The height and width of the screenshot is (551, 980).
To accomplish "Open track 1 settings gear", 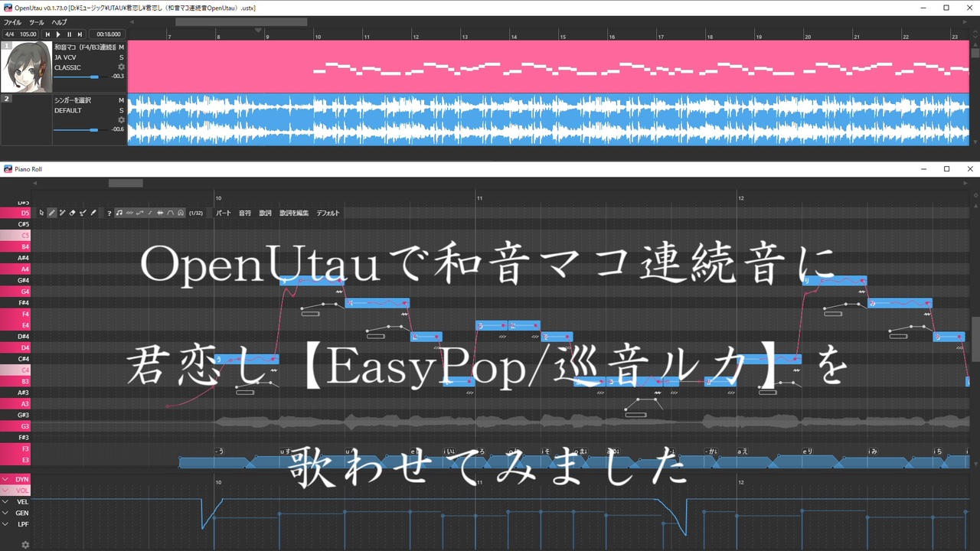I will pyautogui.click(x=121, y=67).
